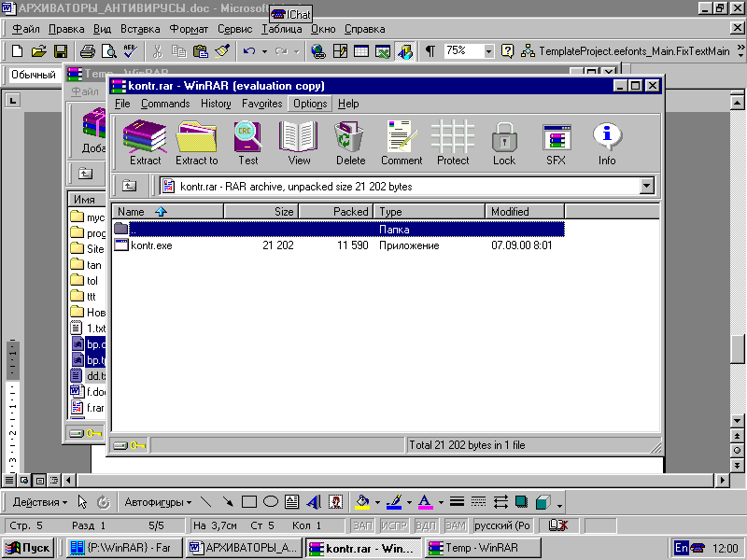Open the Undo history dropdown arrow
Viewport: 747px width, 560px height.
click(x=264, y=51)
